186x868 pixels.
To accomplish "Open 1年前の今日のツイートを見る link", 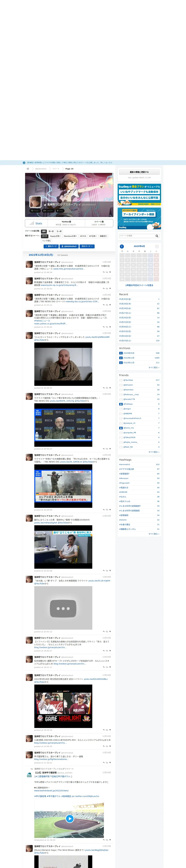I will 139,285.
